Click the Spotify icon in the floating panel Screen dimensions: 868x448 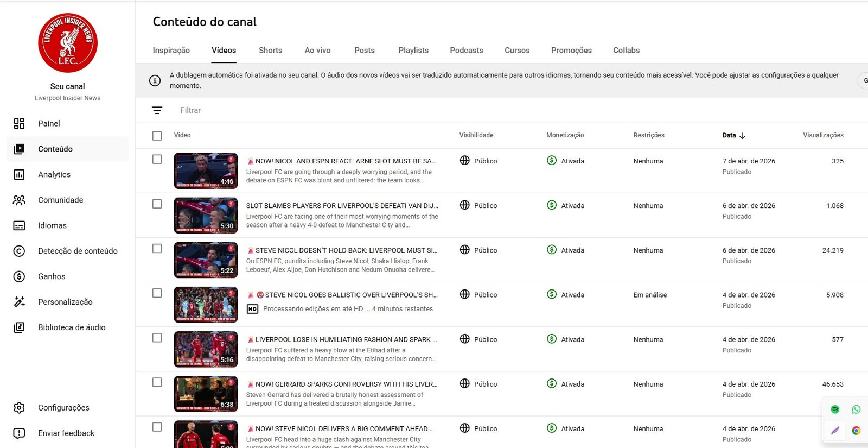pyautogui.click(x=835, y=409)
